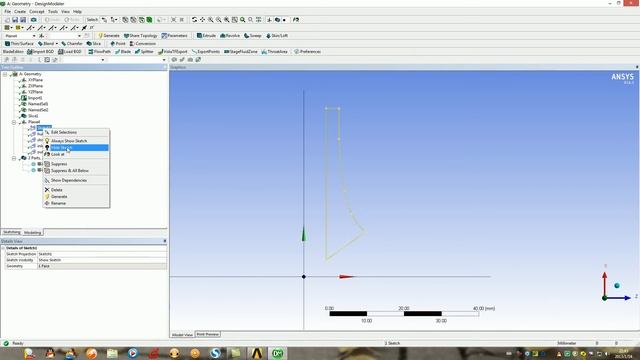Click the ExportPoints tool

pos(206,51)
